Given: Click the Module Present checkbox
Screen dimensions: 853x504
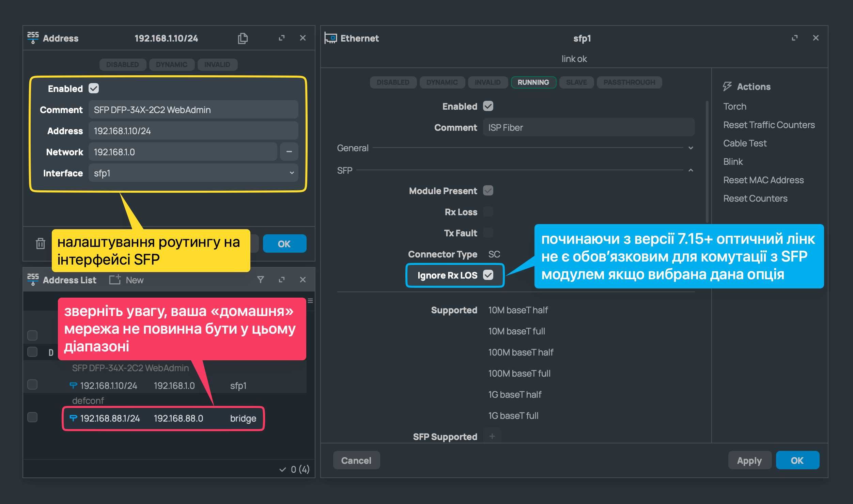Looking at the screenshot, I should point(488,190).
